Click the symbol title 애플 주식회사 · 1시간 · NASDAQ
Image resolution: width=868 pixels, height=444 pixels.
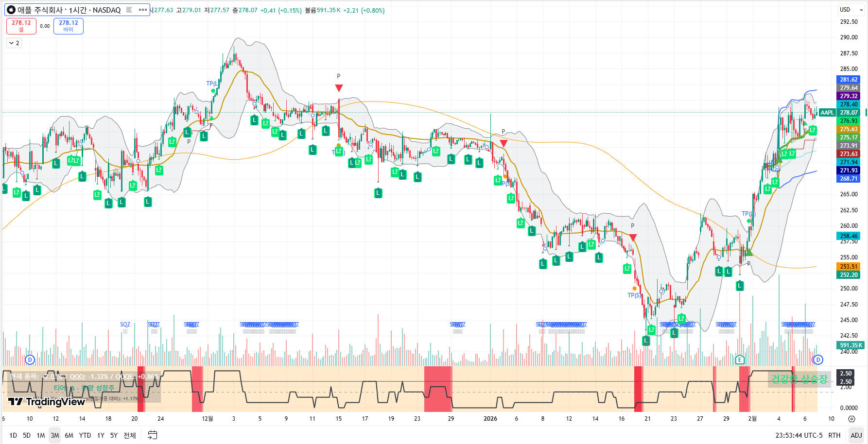point(69,10)
